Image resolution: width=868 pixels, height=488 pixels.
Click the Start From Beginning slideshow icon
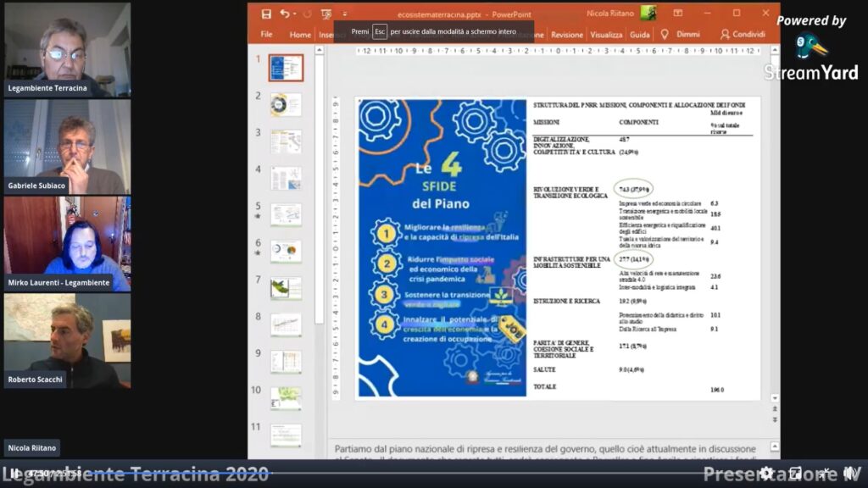(326, 14)
